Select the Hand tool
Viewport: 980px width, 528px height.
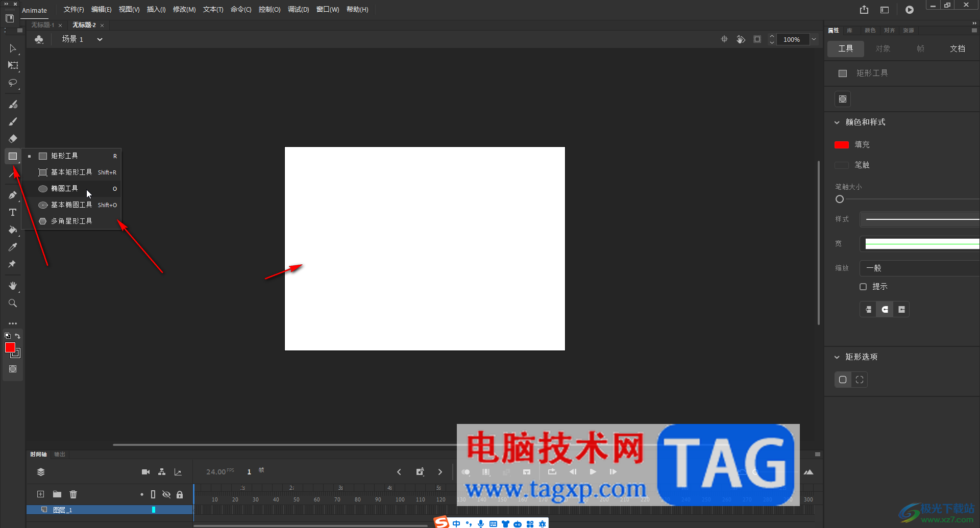(x=13, y=286)
